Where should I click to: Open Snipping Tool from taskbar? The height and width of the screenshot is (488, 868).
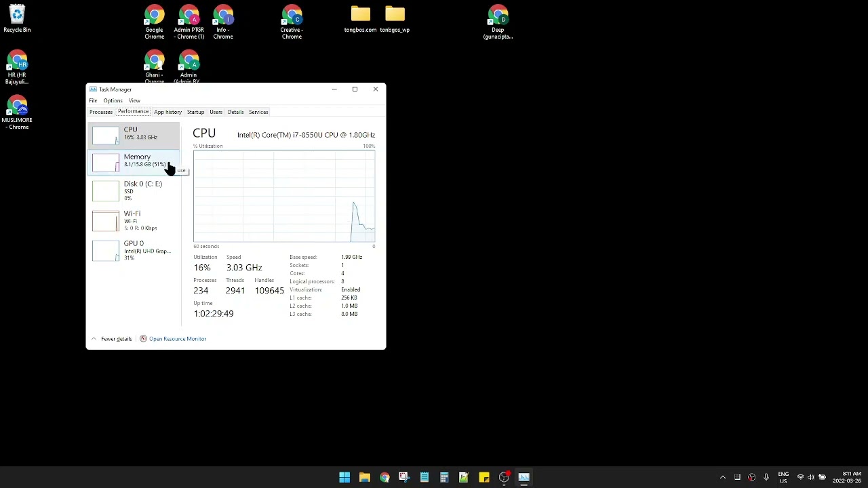(404, 477)
